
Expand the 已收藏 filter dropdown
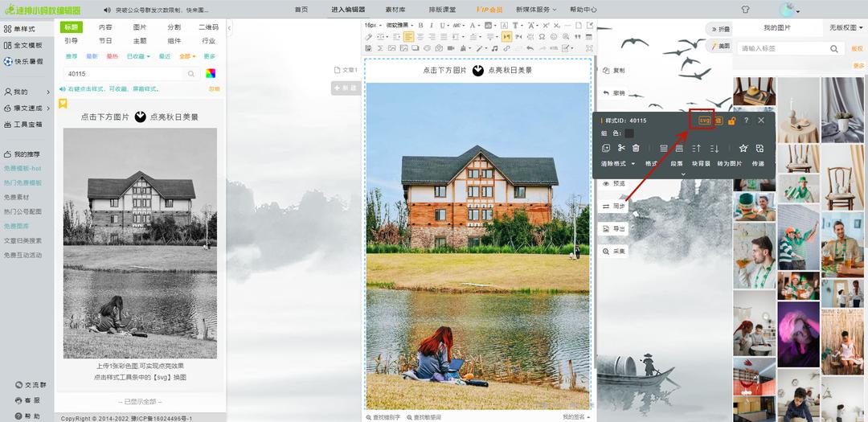click(x=137, y=56)
